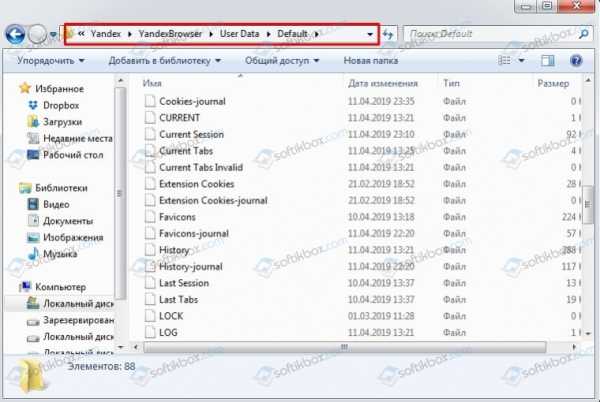Go back with the blue Back arrow
This screenshot has width=600, height=402.
pos(15,34)
